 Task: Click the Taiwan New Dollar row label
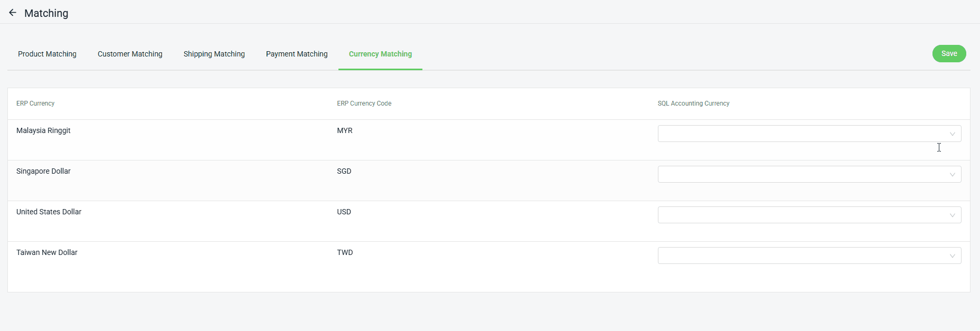46,252
